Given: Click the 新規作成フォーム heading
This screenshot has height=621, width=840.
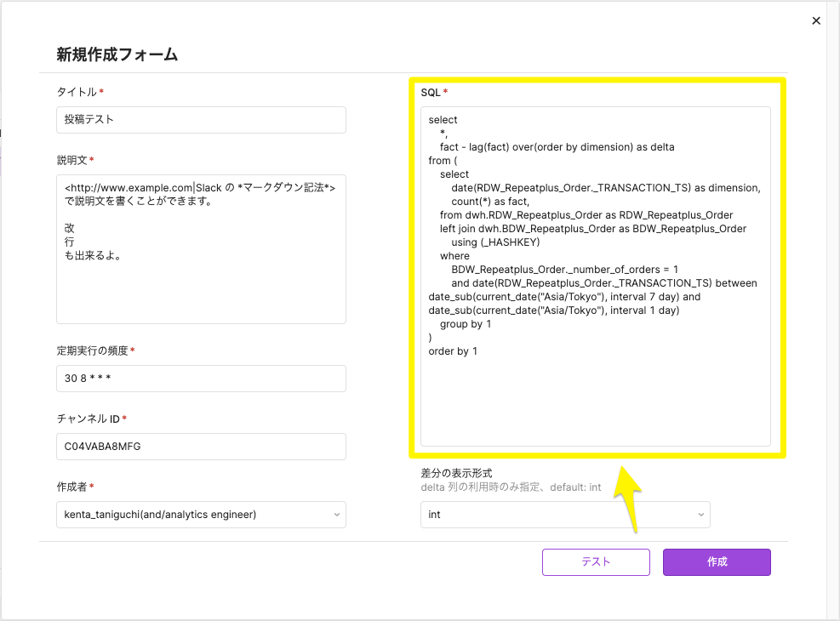Looking at the screenshot, I should point(117,54).
